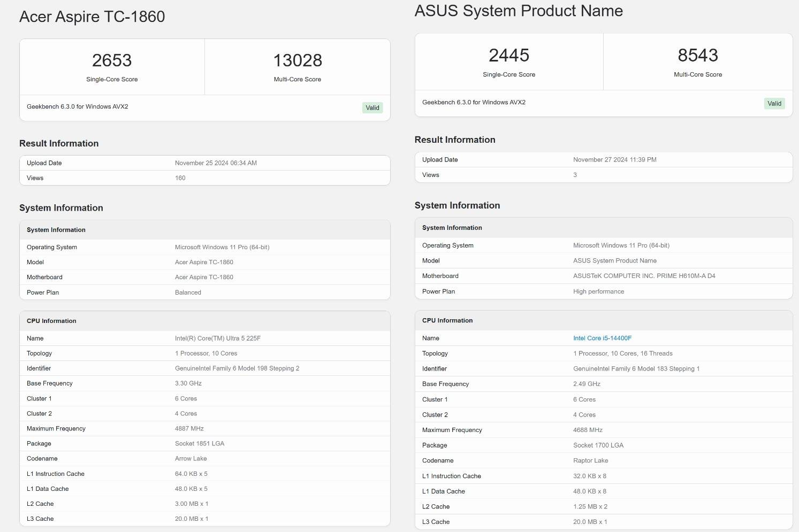Select the ASUS System Product Name title
The image size is (799, 532).
point(518,11)
